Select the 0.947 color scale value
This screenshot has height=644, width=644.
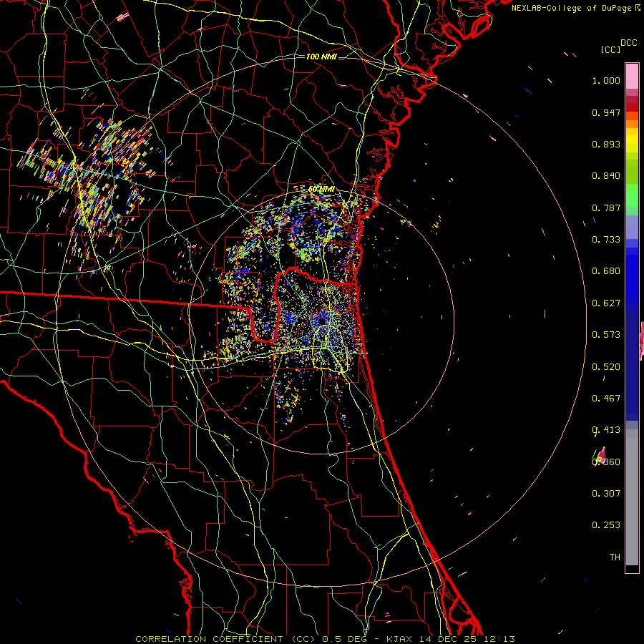pyautogui.click(x=606, y=112)
